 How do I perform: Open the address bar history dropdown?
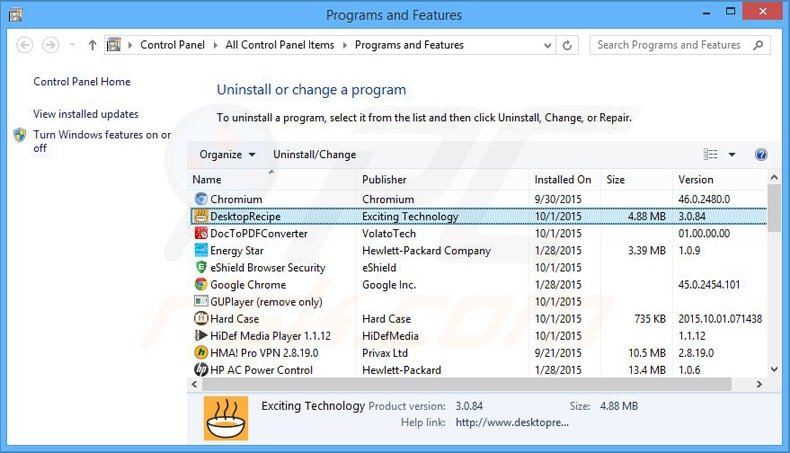(x=547, y=45)
